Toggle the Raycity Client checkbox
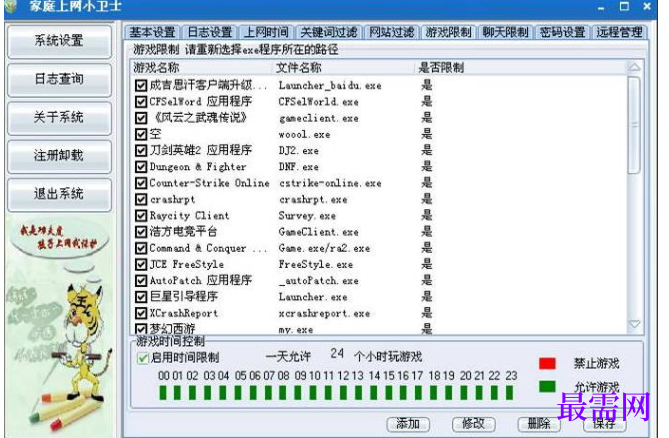 click(141, 215)
